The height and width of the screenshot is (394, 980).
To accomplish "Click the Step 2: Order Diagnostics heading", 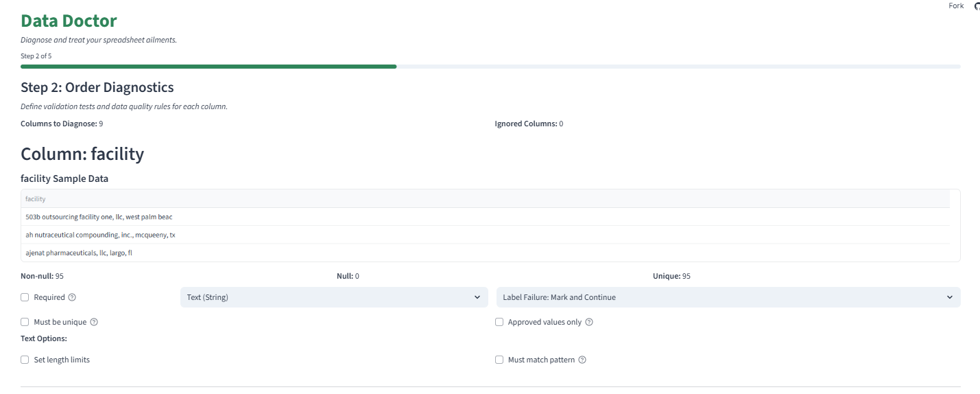I will pos(97,88).
